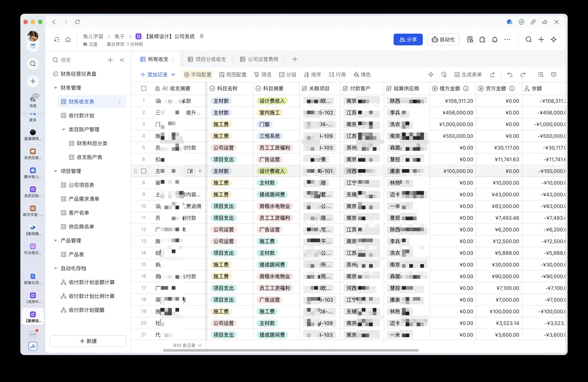Open the notification bell icon

(495, 40)
